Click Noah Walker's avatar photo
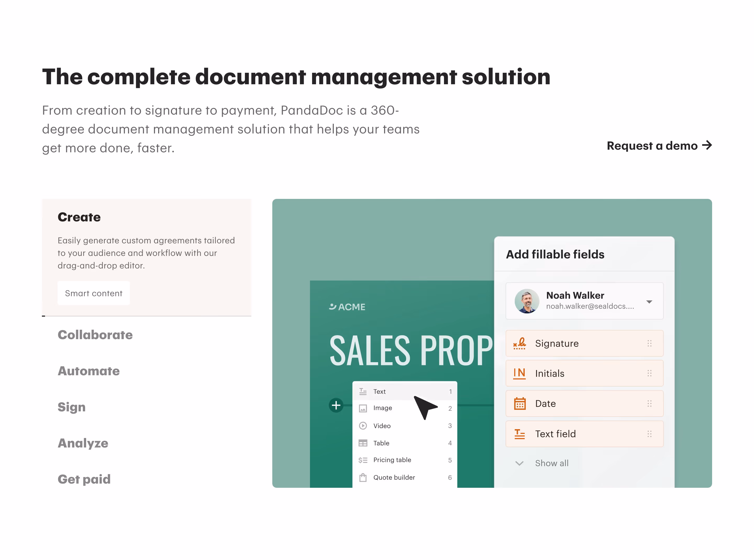The image size is (754, 560). coord(527,301)
